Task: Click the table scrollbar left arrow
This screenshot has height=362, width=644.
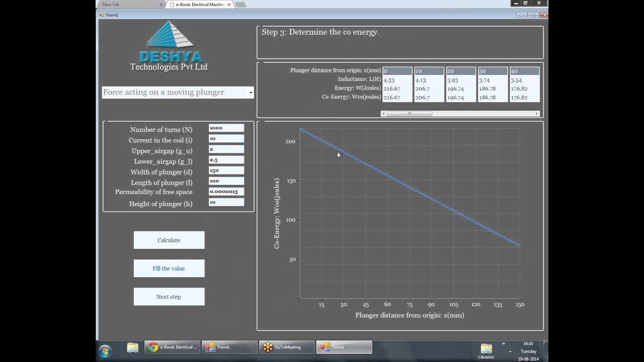Action: click(x=384, y=114)
